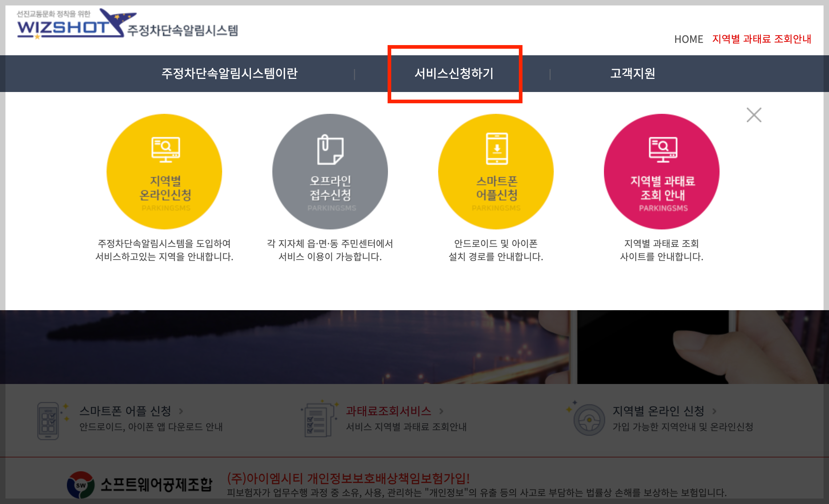Click the yellow 지역별 온라인신청 circle icon
This screenshot has width=829, height=504.
(x=164, y=171)
